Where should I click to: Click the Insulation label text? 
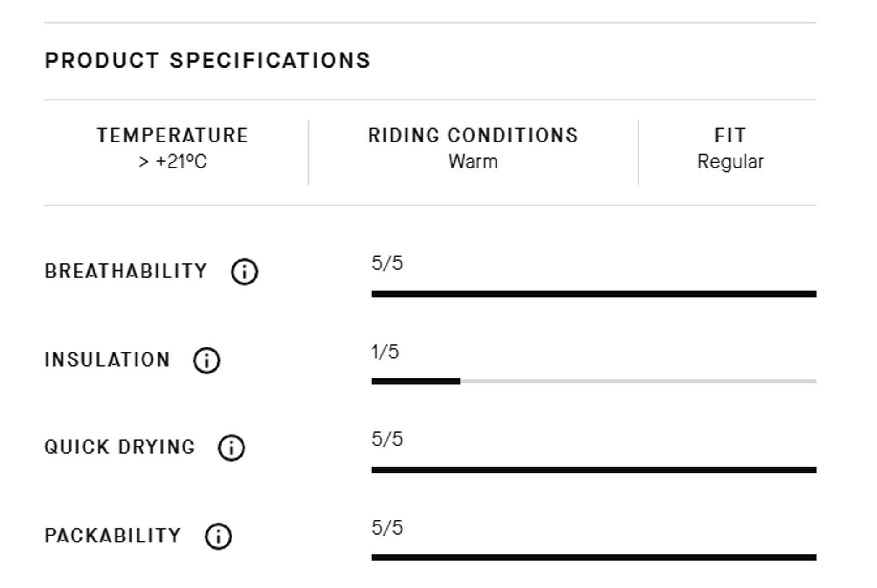[x=107, y=360]
